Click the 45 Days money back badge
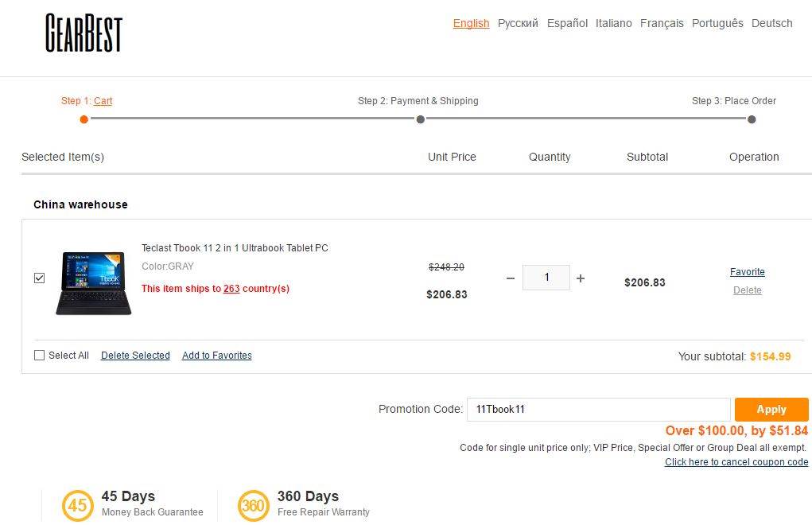 [78, 505]
